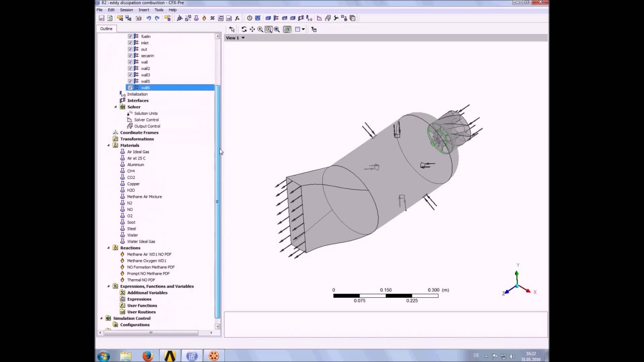644x362 pixels.
Task: Select the Coordinate Frames tree item
Action: pyautogui.click(x=139, y=133)
